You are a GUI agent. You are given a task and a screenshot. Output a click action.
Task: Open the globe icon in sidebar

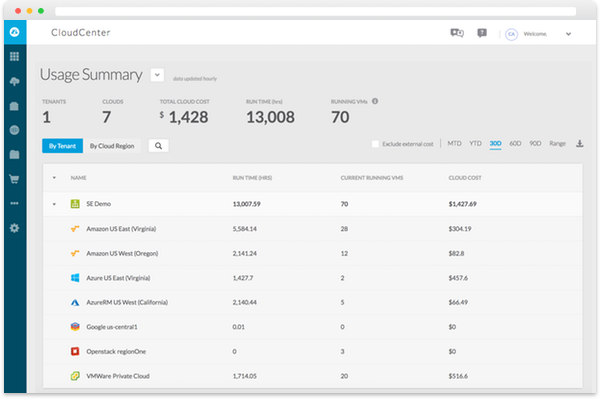pyautogui.click(x=15, y=130)
